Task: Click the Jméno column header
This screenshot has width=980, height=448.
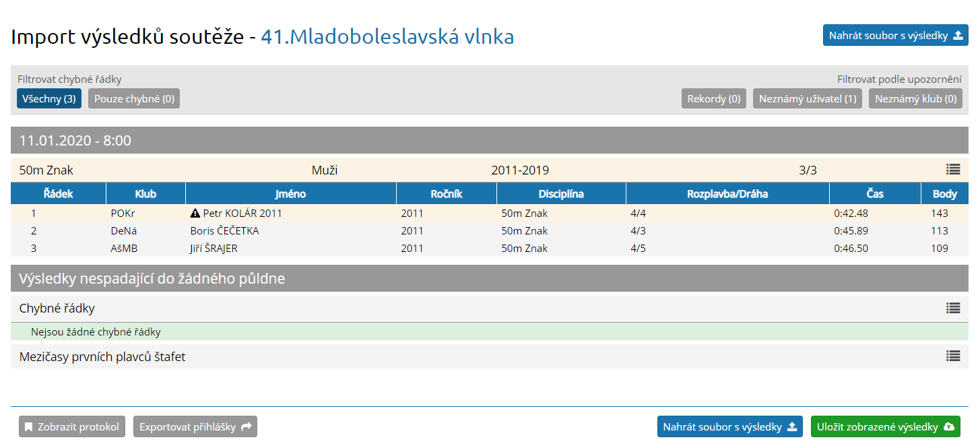Action: [x=290, y=194]
